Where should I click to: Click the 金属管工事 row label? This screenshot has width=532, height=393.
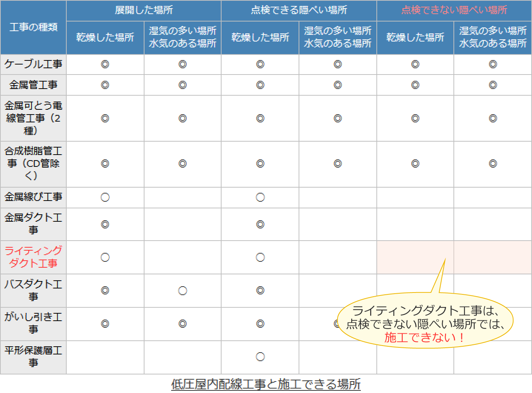click(x=33, y=85)
